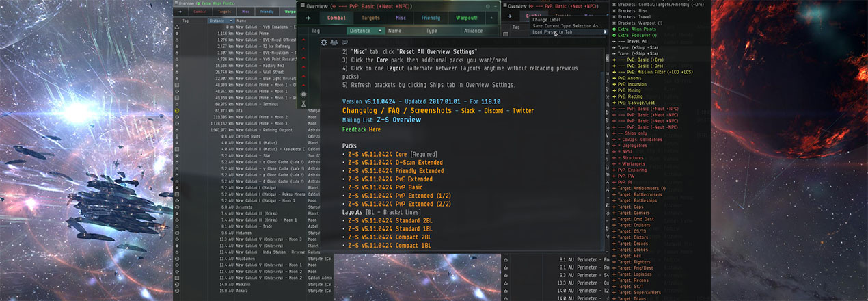Switch to Combat tab in front Overview
The height and width of the screenshot is (301, 868).
pyautogui.click(x=336, y=17)
